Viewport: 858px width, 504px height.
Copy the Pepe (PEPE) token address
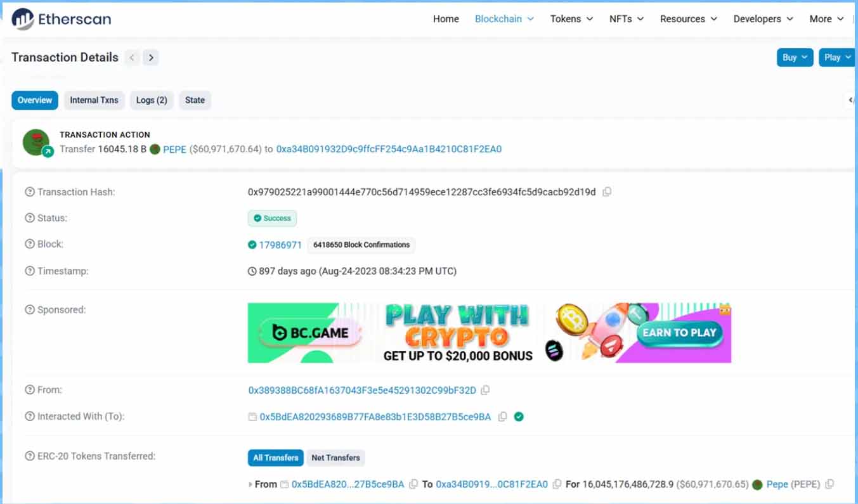[829, 484]
